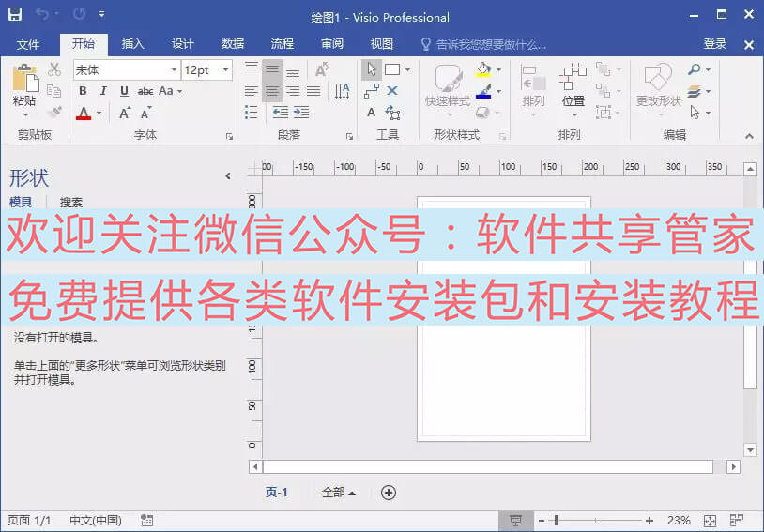
Task: Select the Connector tool
Action: [x=372, y=91]
